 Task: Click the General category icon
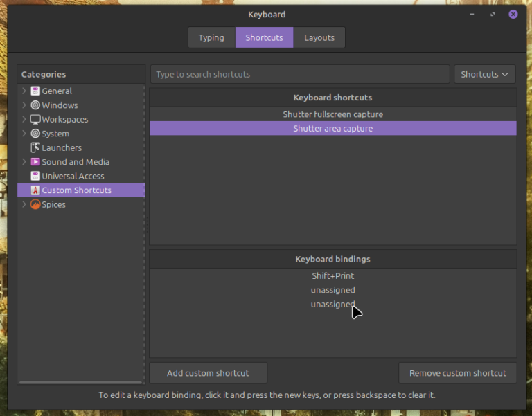click(35, 91)
